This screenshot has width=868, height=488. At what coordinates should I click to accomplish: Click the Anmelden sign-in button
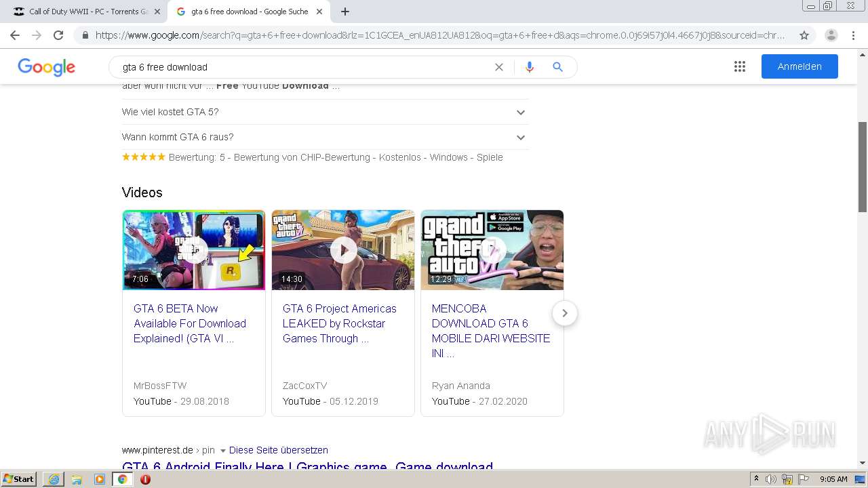[800, 66]
